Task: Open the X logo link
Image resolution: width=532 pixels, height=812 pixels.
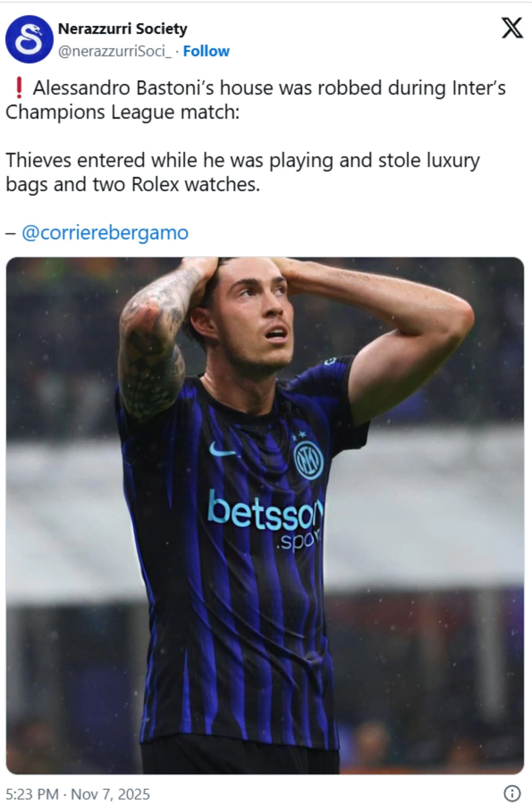Action: point(512,29)
